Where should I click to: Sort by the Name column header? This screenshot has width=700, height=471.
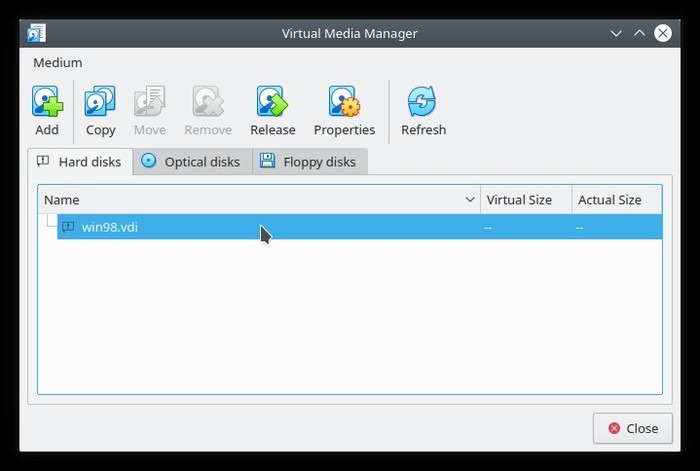pyautogui.click(x=259, y=200)
